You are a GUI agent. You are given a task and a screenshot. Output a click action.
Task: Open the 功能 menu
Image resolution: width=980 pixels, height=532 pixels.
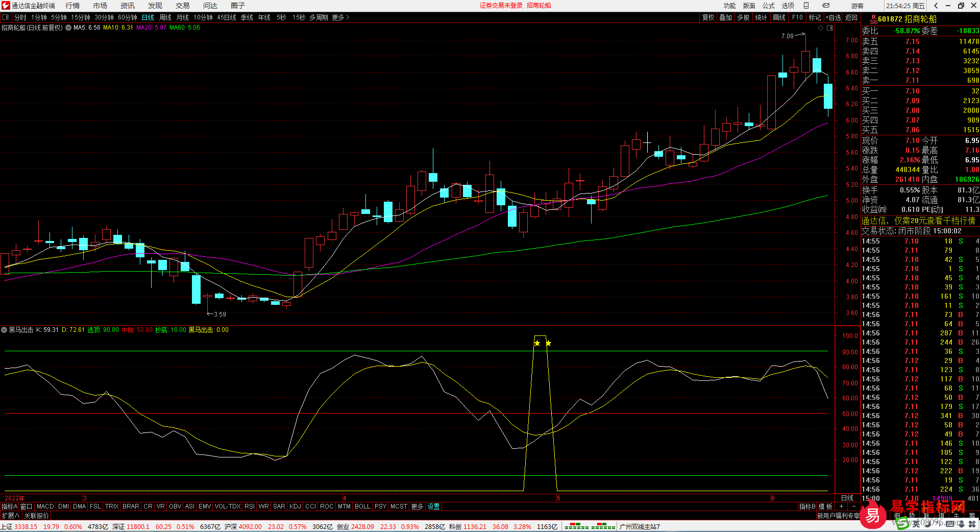click(730, 6)
